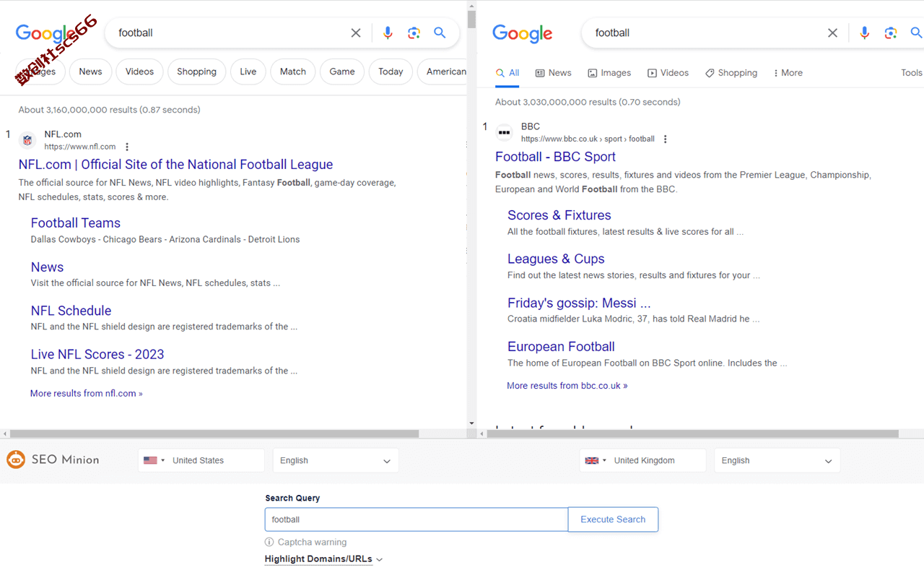Switch to News tab in right pane
Viewport: 924px width, 578px height.
(554, 73)
